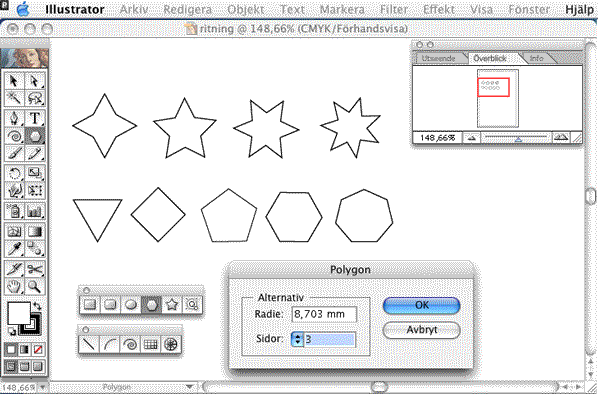Screen dimensions: 598x395
Task: Pick the Symbol Sprayer tool
Action: coord(14,211)
